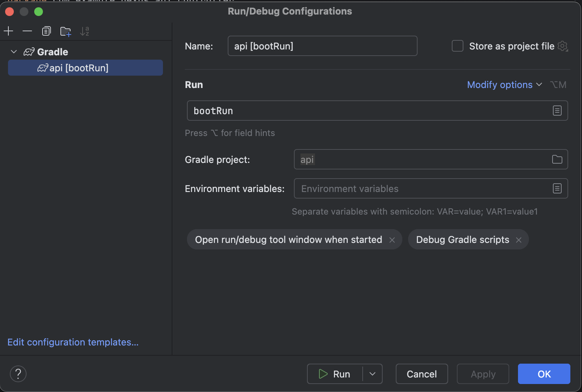Create new configuration folder icon

pyautogui.click(x=66, y=32)
